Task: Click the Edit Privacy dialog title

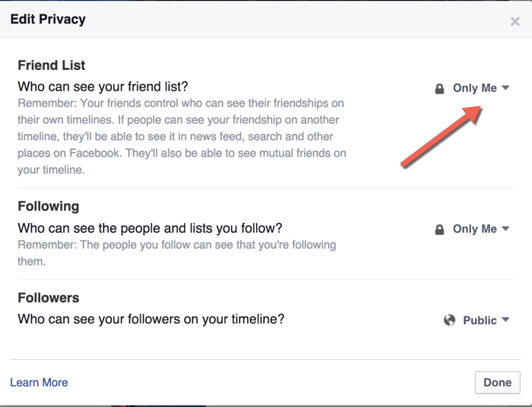Action: pyautogui.click(x=48, y=19)
